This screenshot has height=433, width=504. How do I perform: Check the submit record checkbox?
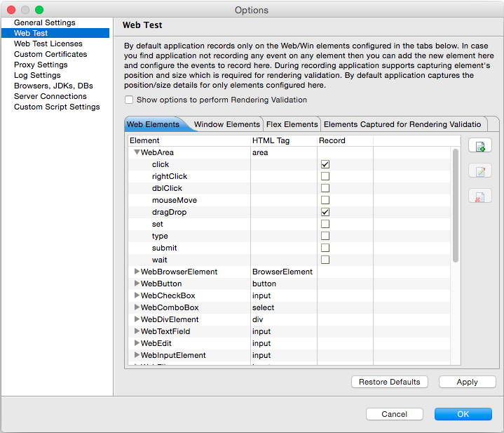(x=325, y=248)
